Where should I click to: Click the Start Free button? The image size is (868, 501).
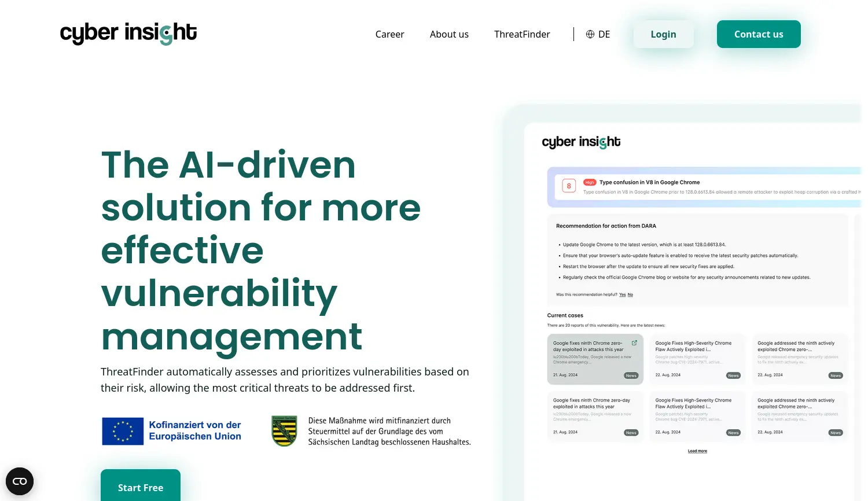(x=140, y=487)
